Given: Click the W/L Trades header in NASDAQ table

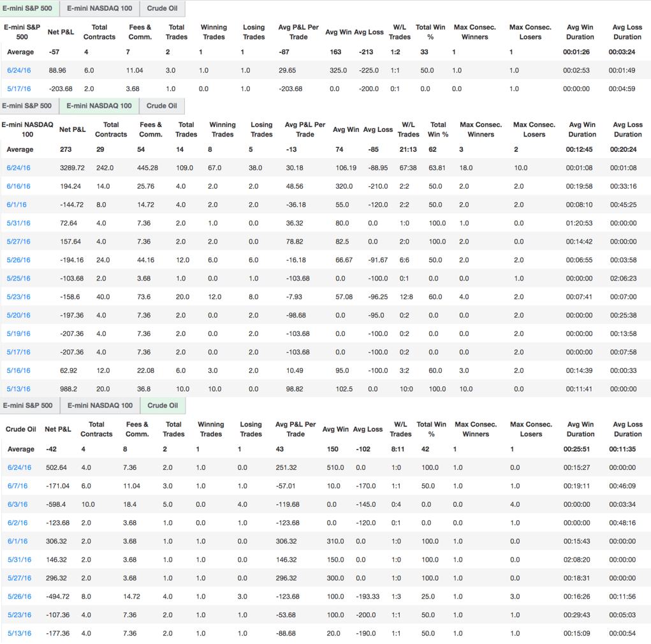Looking at the screenshot, I should pyautogui.click(x=408, y=129).
